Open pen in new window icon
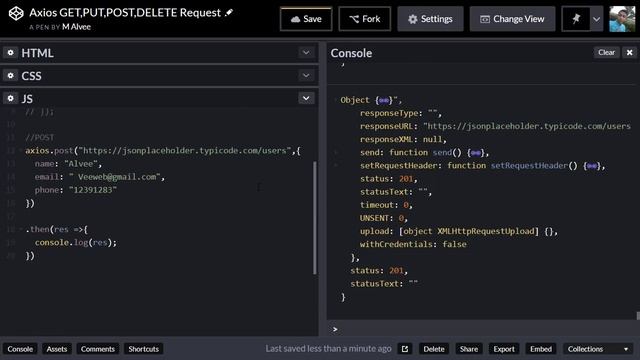 click(404, 349)
